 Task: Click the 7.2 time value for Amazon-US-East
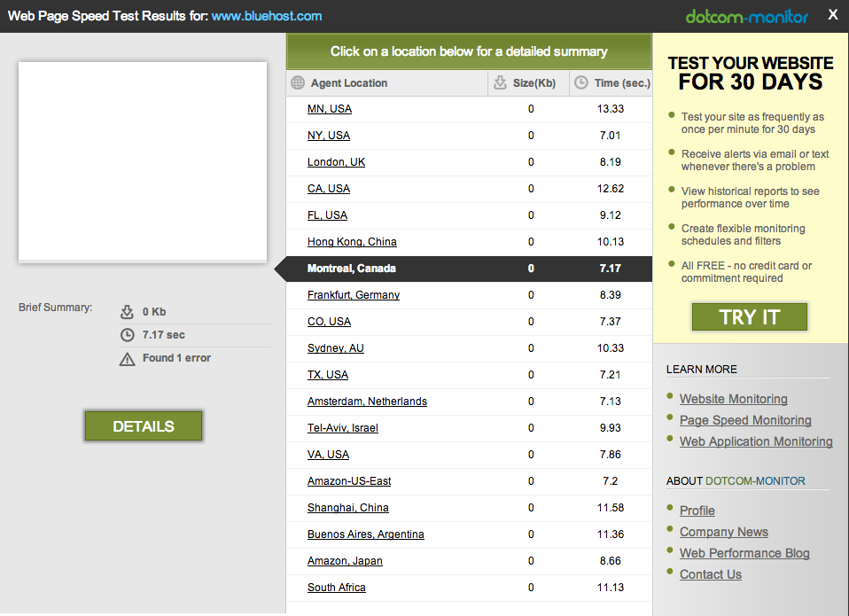(x=611, y=480)
